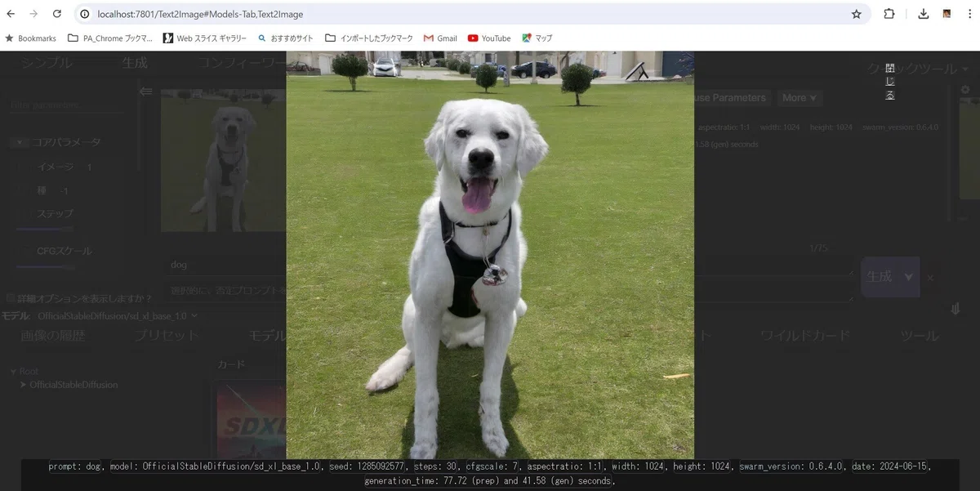This screenshot has height=491, width=980.
Task: Click the address bar URL
Action: (200, 14)
